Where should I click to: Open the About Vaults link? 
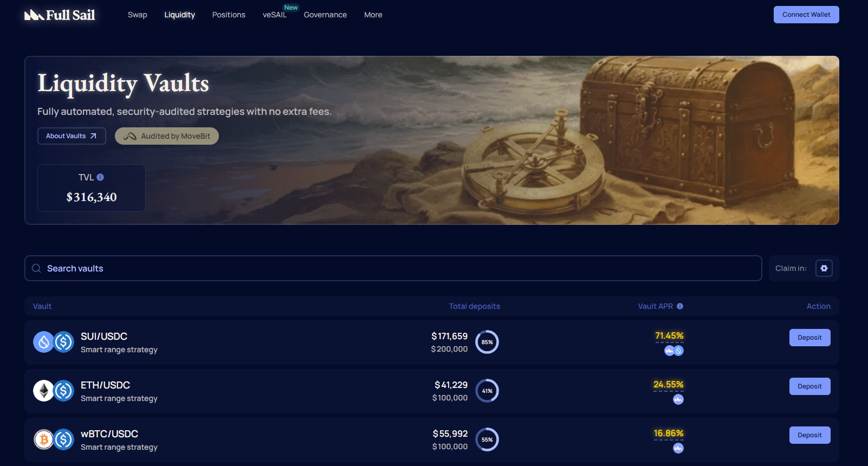point(71,136)
